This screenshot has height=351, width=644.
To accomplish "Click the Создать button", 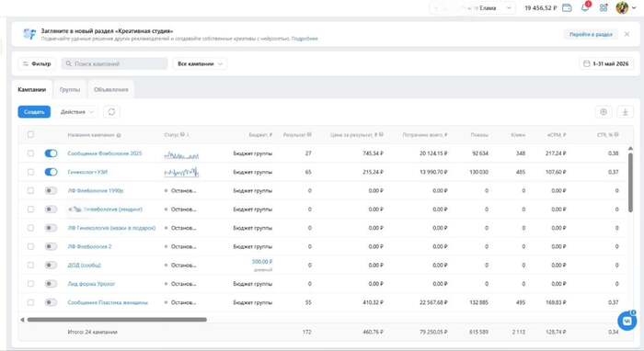I will (34, 112).
